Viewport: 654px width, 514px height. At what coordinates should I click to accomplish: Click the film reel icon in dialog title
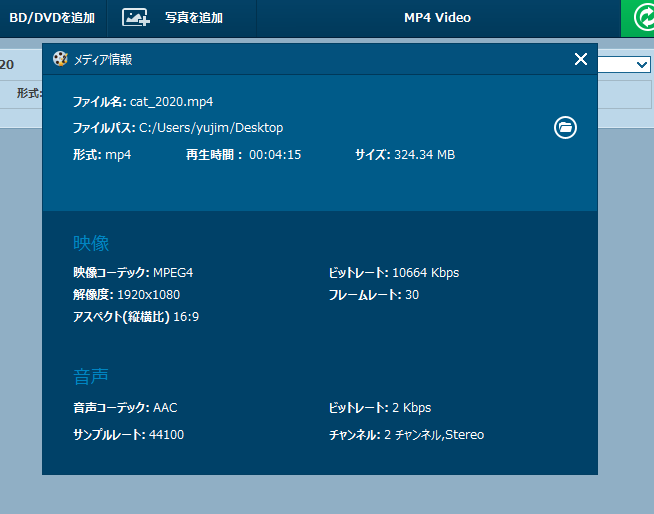(x=61, y=59)
